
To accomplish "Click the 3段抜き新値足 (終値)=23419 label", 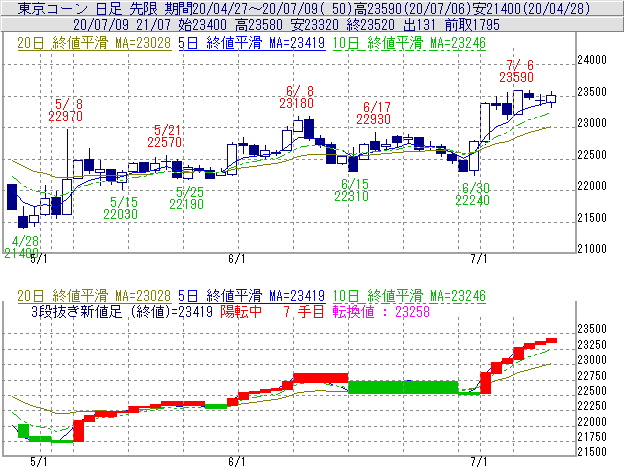I will tap(122, 311).
